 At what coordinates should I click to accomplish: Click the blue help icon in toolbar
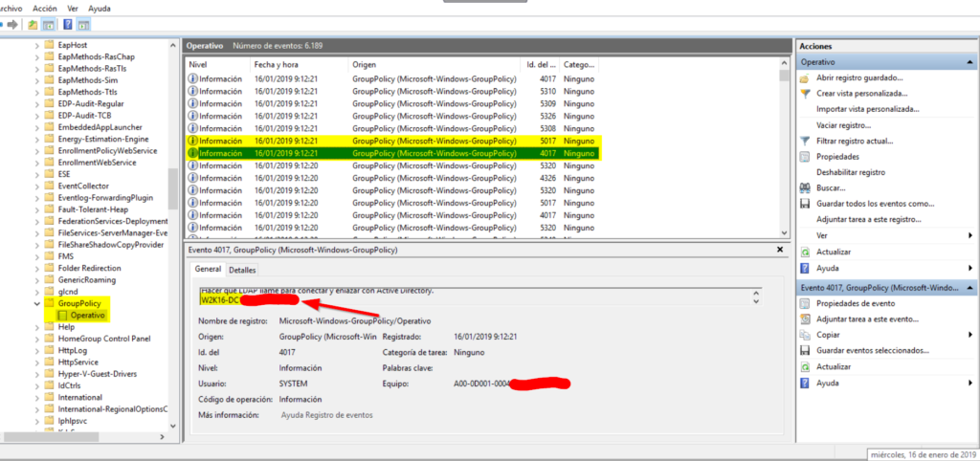[66, 24]
